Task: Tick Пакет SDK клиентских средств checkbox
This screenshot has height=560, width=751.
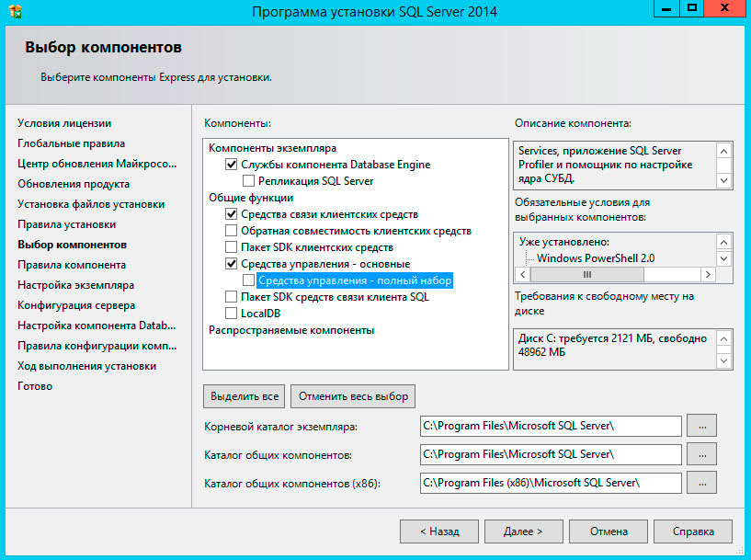Action: click(x=232, y=247)
